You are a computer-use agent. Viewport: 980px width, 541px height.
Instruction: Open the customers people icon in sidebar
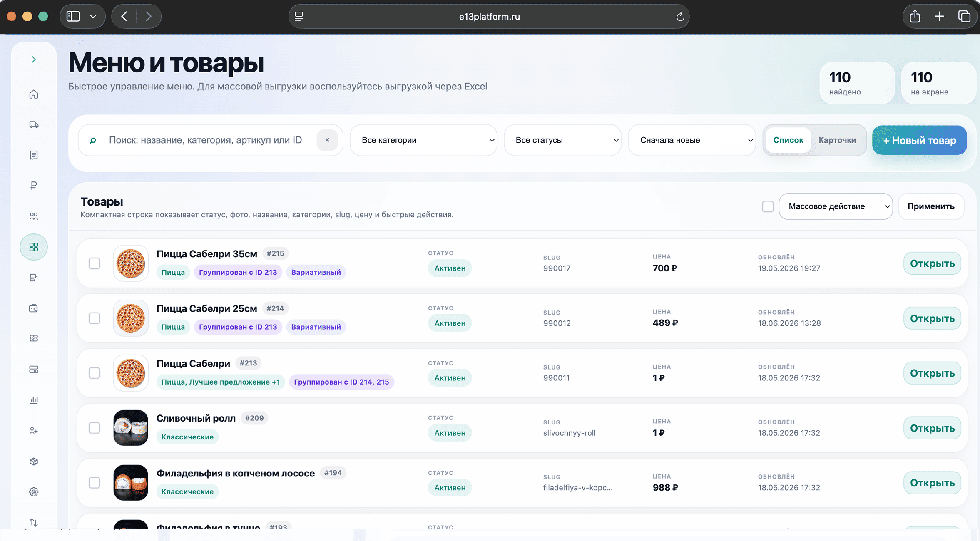[34, 216]
